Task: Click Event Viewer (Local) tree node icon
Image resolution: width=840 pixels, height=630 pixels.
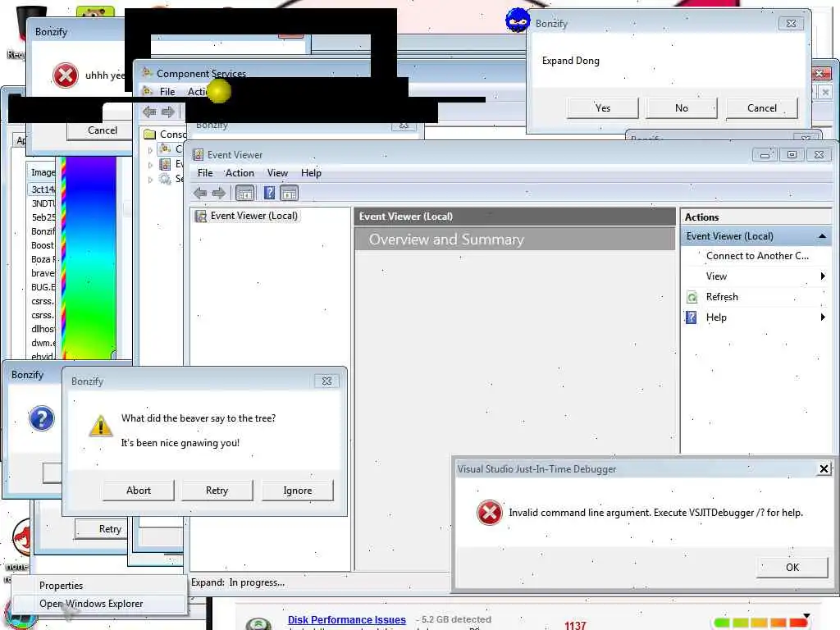Action: 201,216
